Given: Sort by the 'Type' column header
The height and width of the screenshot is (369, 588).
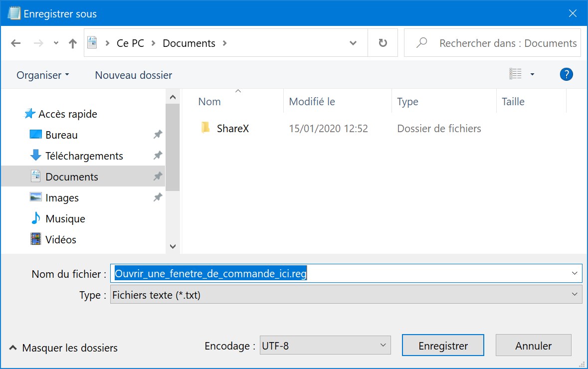Looking at the screenshot, I should point(407,102).
